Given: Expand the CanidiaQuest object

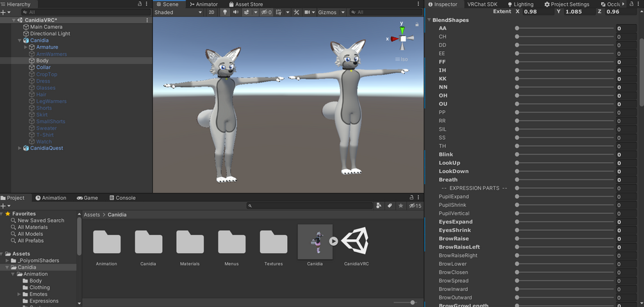Looking at the screenshot, I should click(20, 148).
